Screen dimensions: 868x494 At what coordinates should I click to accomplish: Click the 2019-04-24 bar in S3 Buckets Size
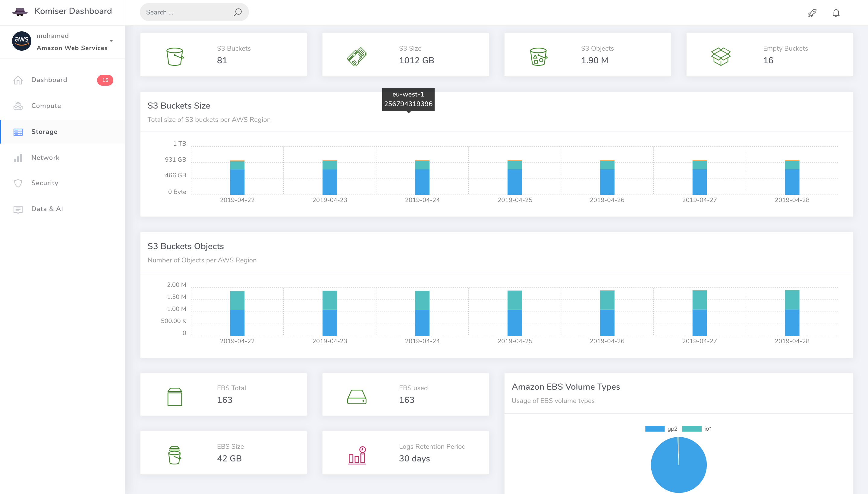pyautogui.click(x=422, y=180)
